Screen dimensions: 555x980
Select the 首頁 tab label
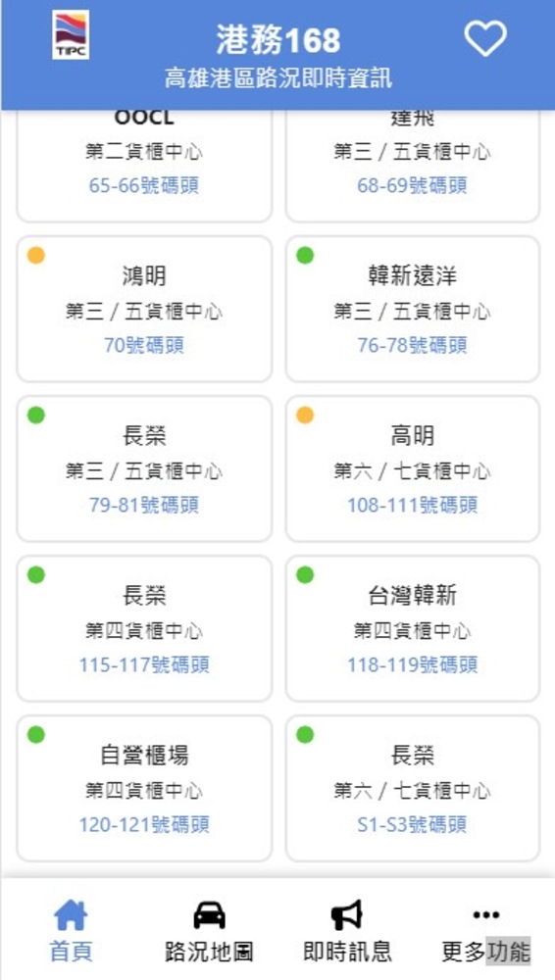[x=72, y=952]
